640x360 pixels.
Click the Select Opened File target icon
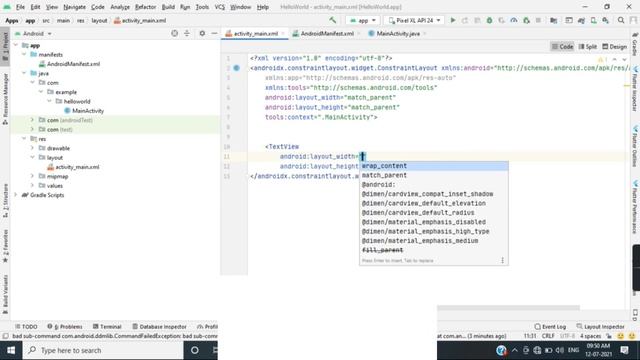[x=175, y=33]
